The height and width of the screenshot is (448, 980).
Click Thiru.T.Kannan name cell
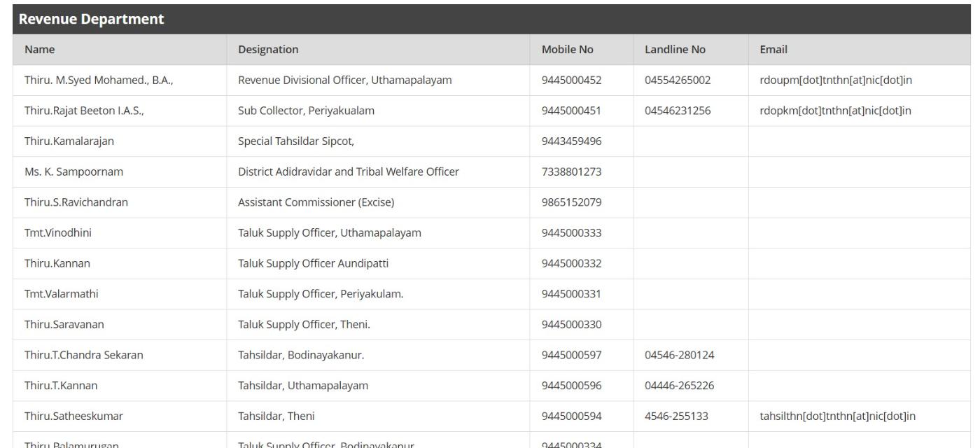pos(61,386)
